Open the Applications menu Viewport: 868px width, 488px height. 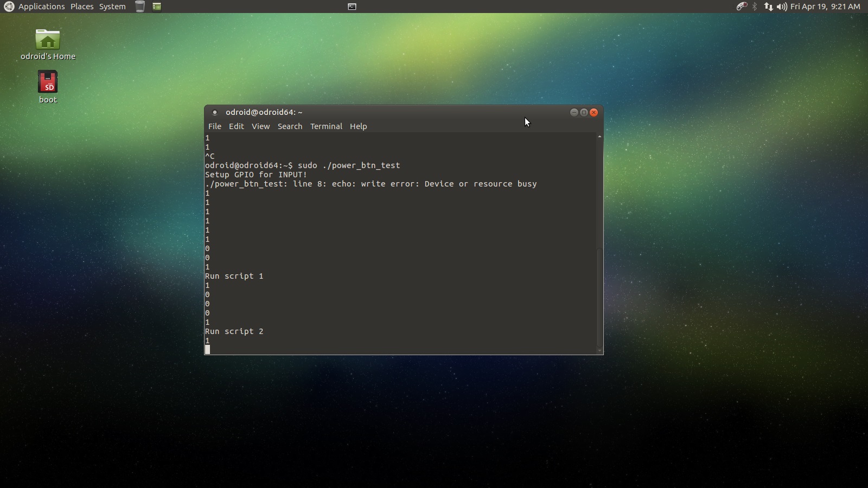click(41, 7)
